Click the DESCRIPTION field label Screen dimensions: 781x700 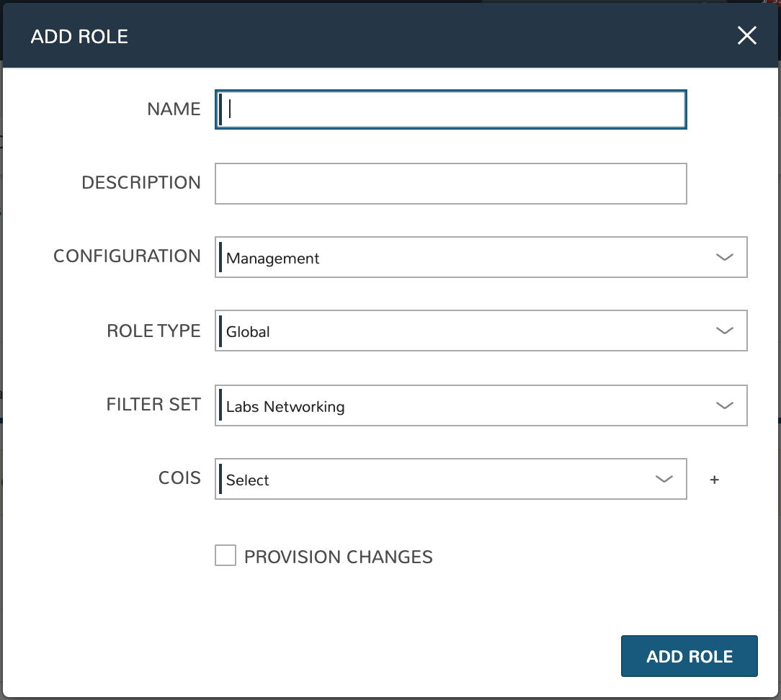(x=141, y=183)
